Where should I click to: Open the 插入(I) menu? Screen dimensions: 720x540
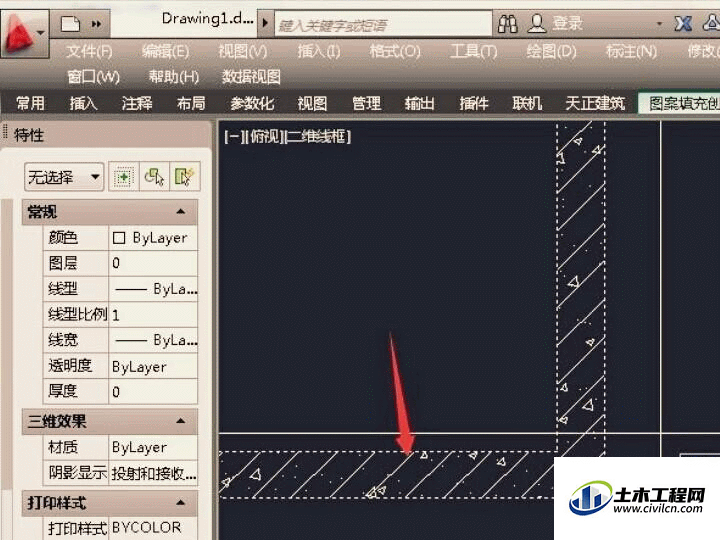[x=319, y=51]
